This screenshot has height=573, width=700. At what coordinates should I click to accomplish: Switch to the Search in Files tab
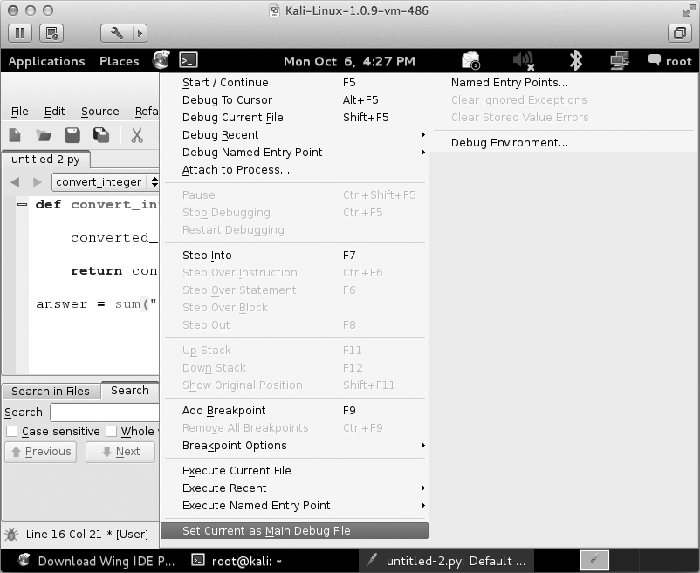[x=50, y=391]
